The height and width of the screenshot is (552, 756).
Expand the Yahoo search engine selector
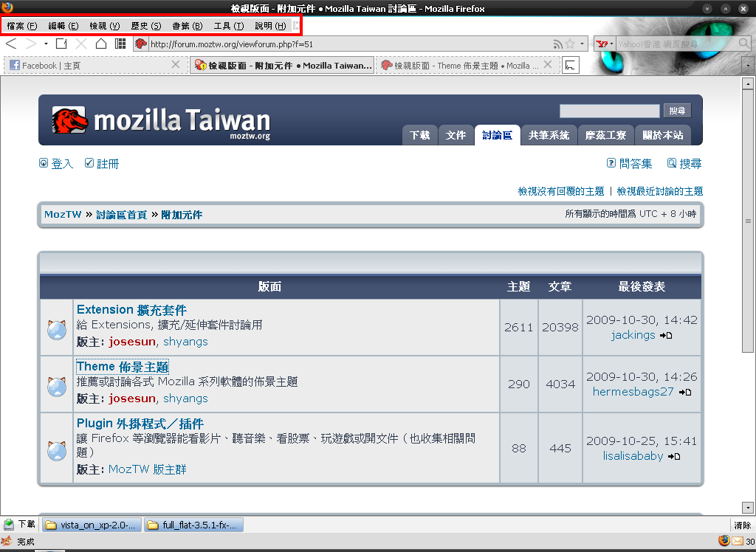(604, 44)
